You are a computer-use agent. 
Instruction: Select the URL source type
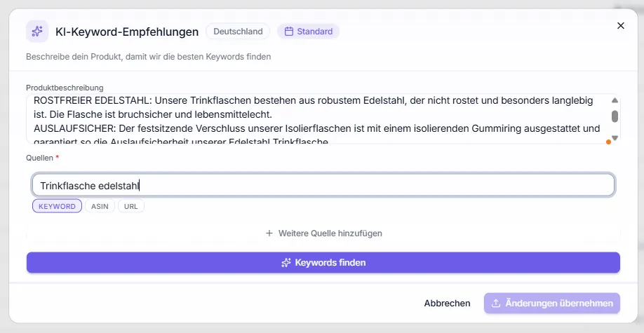coord(131,206)
